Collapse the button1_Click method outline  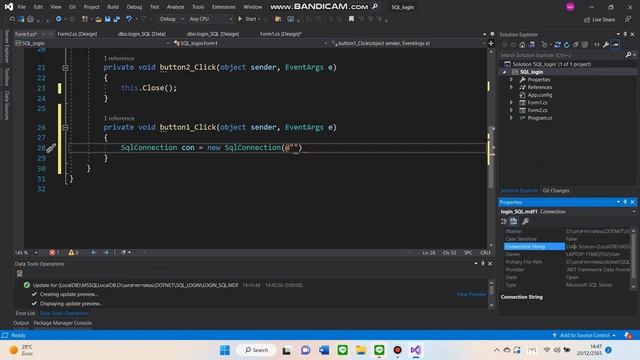(x=65, y=127)
